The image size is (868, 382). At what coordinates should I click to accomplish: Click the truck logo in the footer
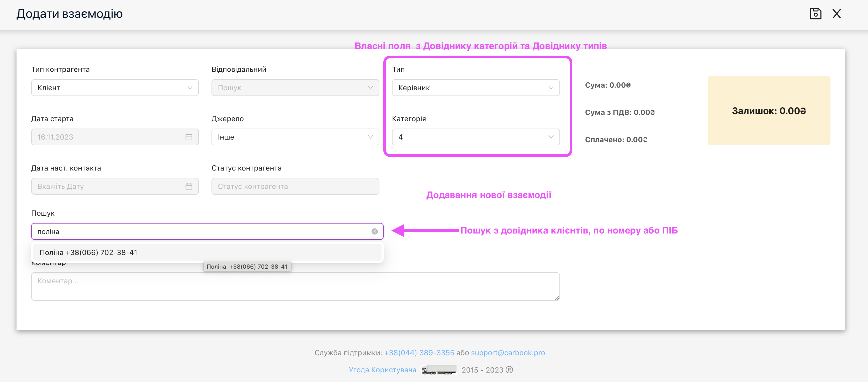[439, 370]
